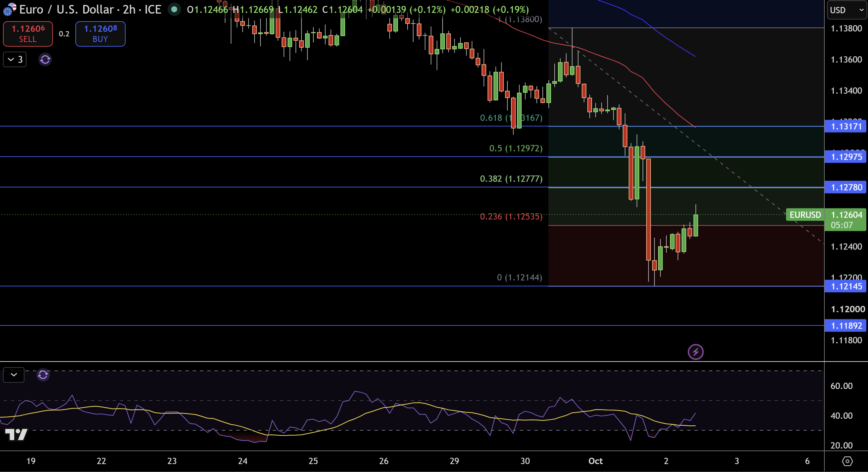Screen dimensions: 868x472
Task: Collapse the RSI pane legend chevron
Action: [x=14, y=375]
